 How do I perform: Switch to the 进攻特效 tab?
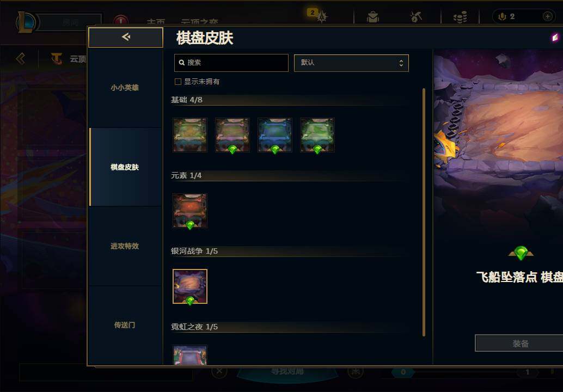(x=125, y=246)
